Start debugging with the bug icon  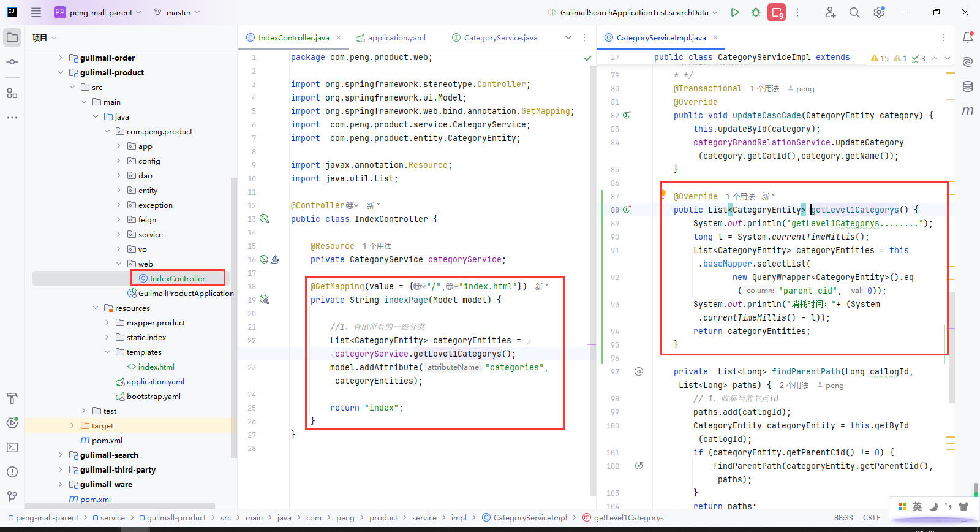[756, 12]
